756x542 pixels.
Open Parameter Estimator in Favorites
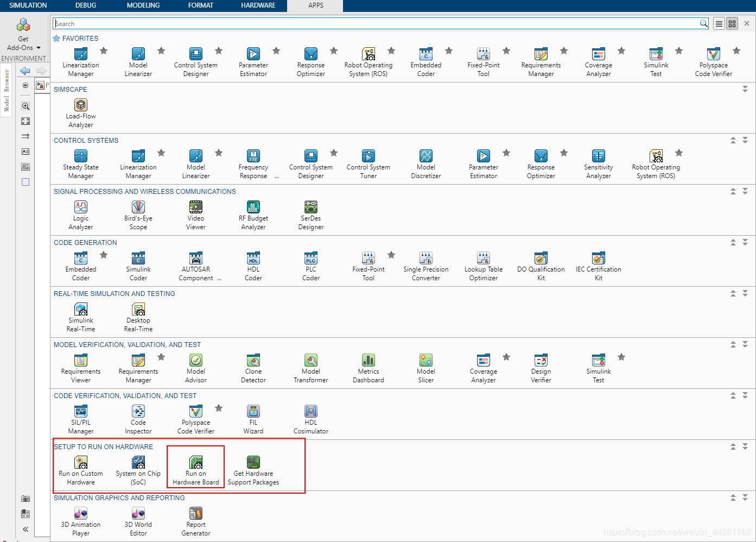tap(253, 62)
